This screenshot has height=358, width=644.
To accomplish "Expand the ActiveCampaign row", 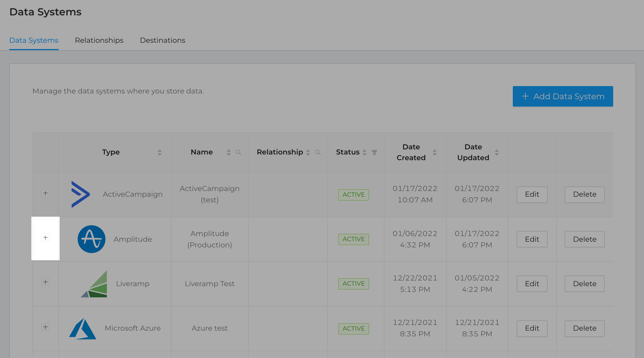I will (45, 193).
